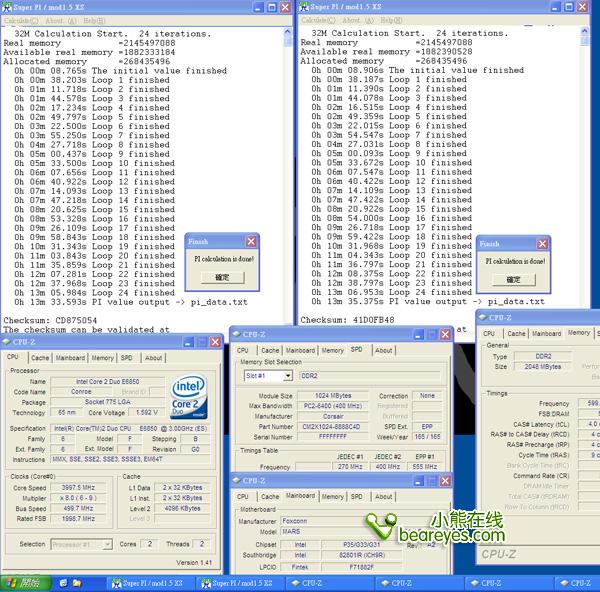Viewport: 600px width, 592px height.
Task: Click Checksum CD875054 text in left window
Action: tap(50, 320)
